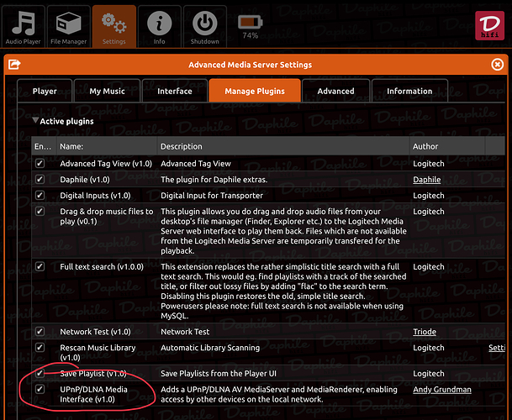Open the Interface tab
The height and width of the screenshot is (420, 512).
[x=175, y=91]
